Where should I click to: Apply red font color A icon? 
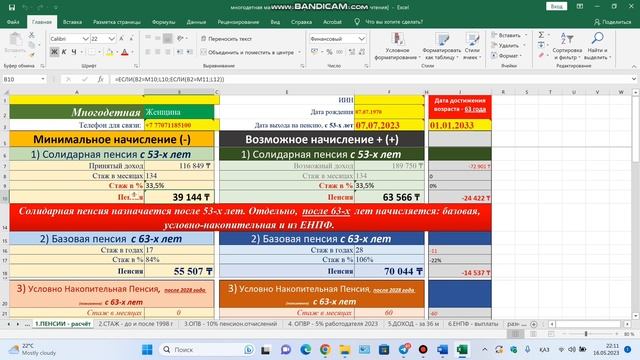pos(125,52)
